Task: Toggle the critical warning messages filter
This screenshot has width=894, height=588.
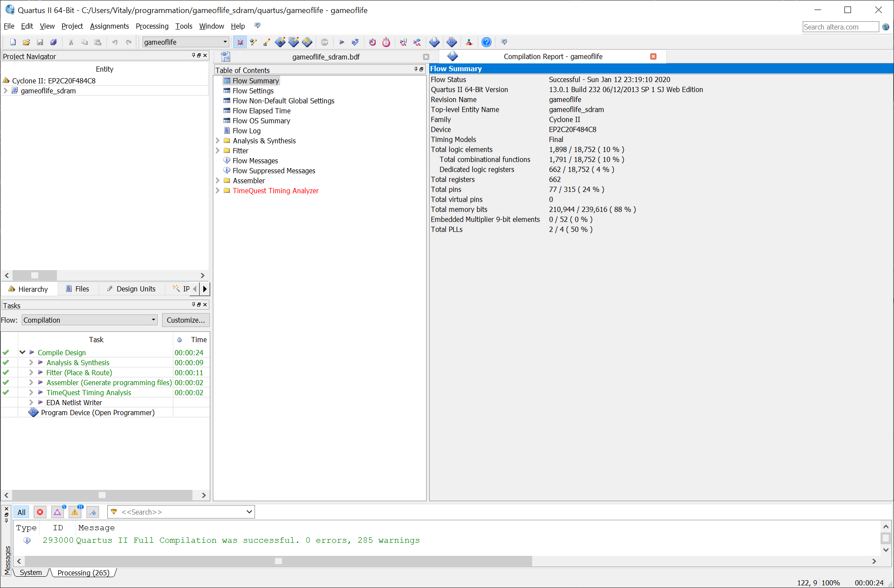Action: pos(58,512)
